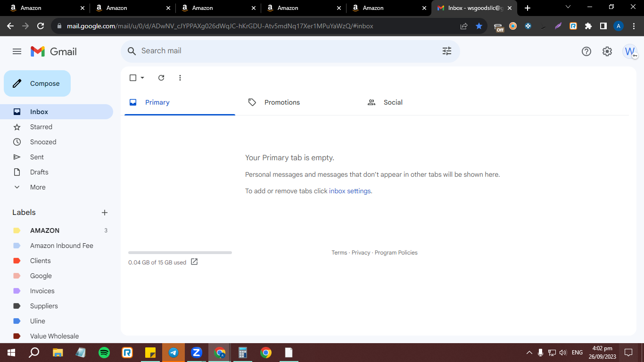Open the Google account avatar
Image resolution: width=644 pixels, height=362 pixels.
(630, 51)
